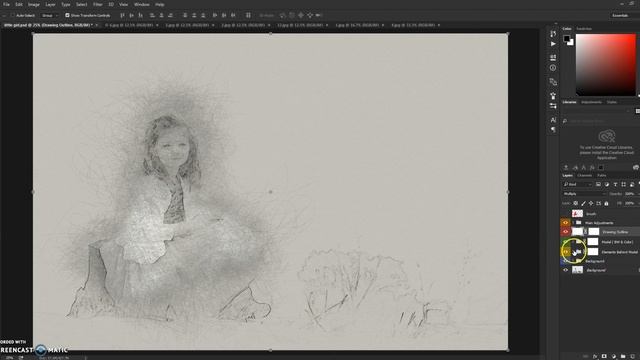Open the Window menu
640x360 pixels.
click(x=142, y=4)
